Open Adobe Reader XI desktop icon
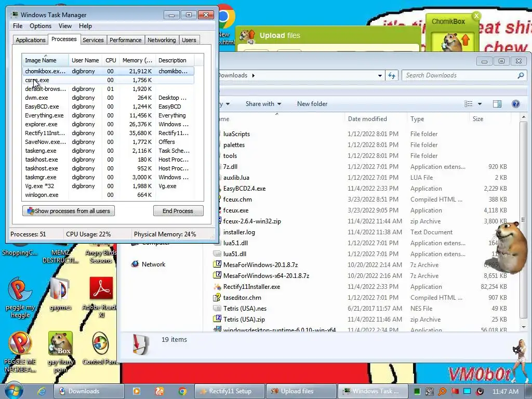 [x=101, y=297]
